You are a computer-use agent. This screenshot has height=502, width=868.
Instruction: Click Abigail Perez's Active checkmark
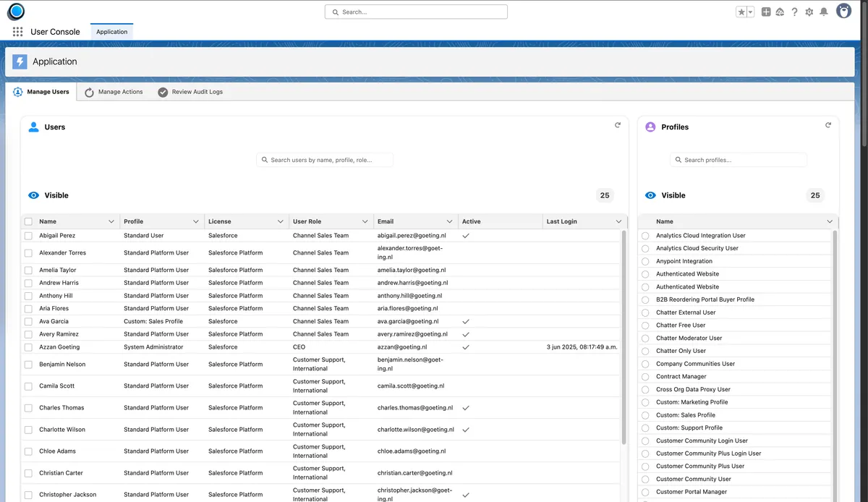466,236
